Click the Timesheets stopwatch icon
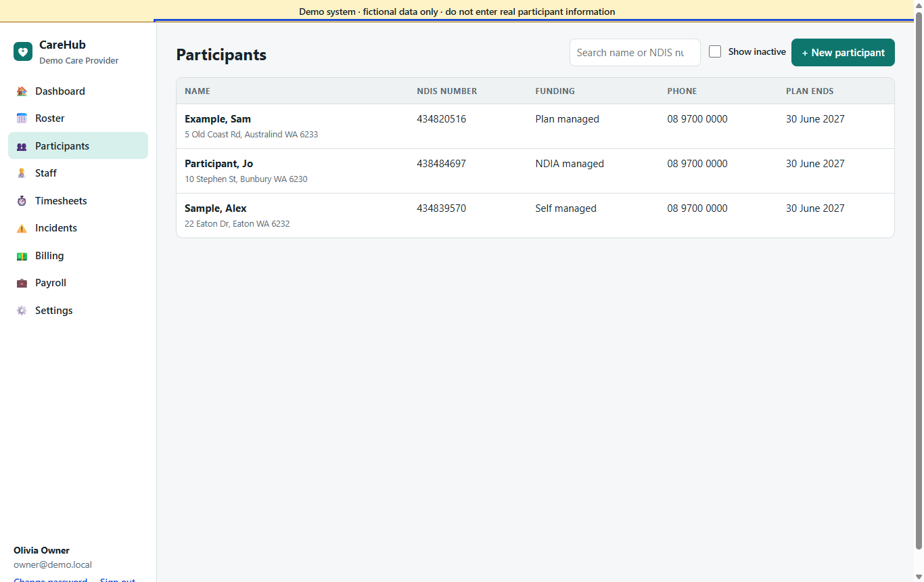This screenshot has height=582, width=924. click(x=22, y=201)
